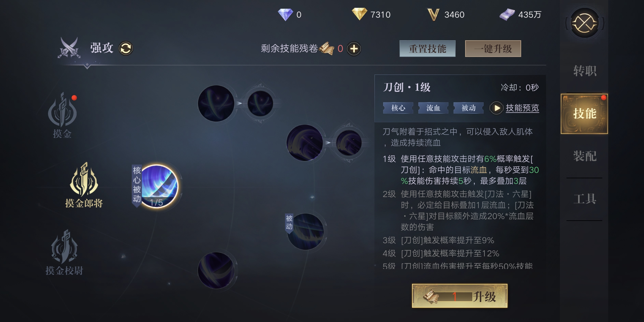Viewport: 644px width, 322px height.
Task: Switch to the 工具 tab
Action: [585, 199]
